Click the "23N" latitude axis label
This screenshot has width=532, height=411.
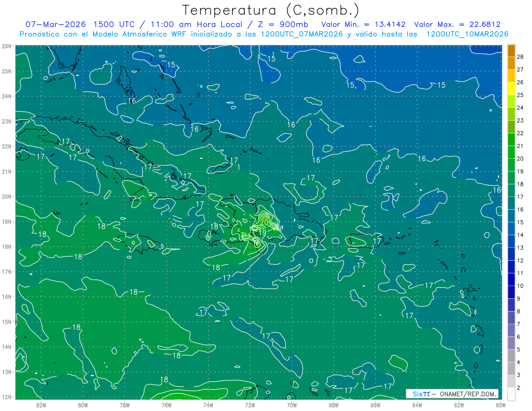coord(6,121)
